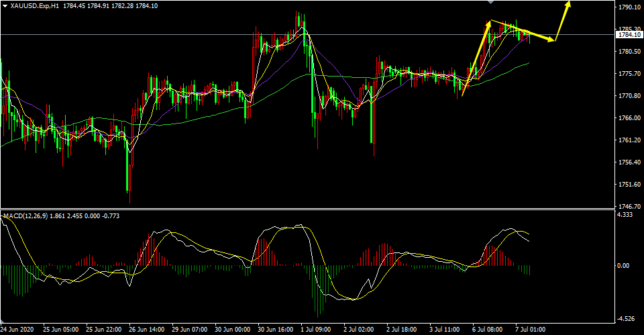644x335 pixels.
Task: Click the 1766.00 price scale label
Action: [629, 118]
